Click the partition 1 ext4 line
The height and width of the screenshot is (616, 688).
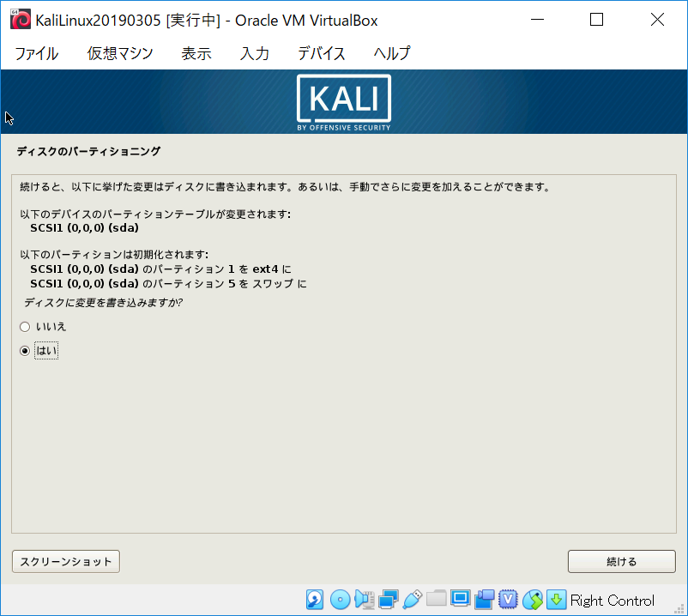click(x=160, y=269)
